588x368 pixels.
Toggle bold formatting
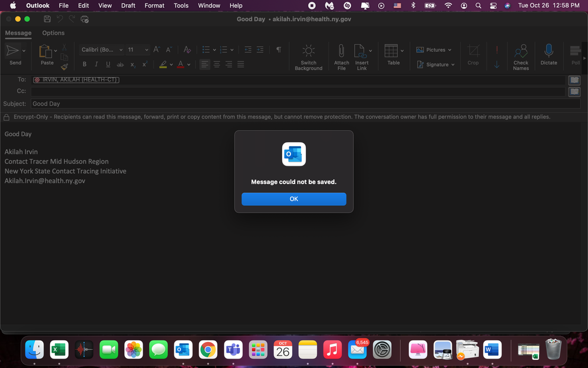(x=84, y=64)
